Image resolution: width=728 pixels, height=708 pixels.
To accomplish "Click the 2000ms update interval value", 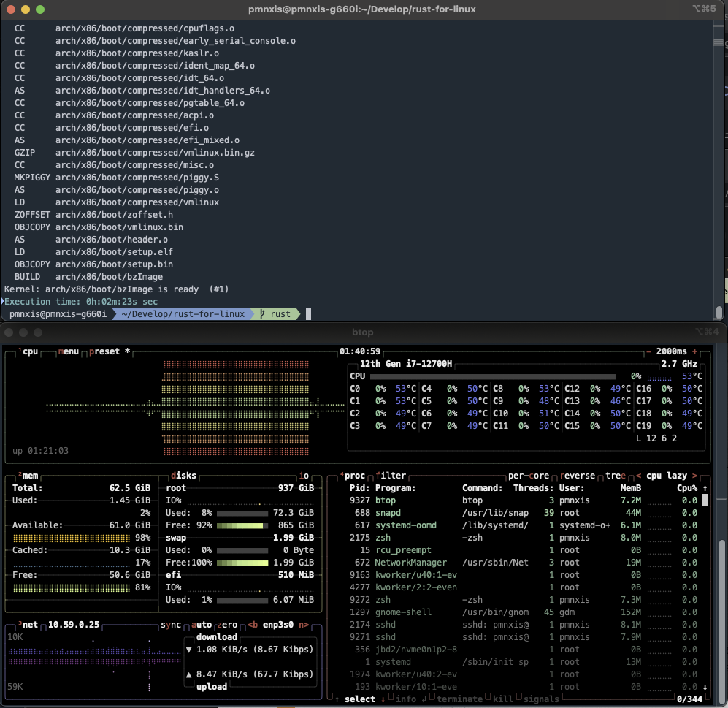I will coord(671,351).
